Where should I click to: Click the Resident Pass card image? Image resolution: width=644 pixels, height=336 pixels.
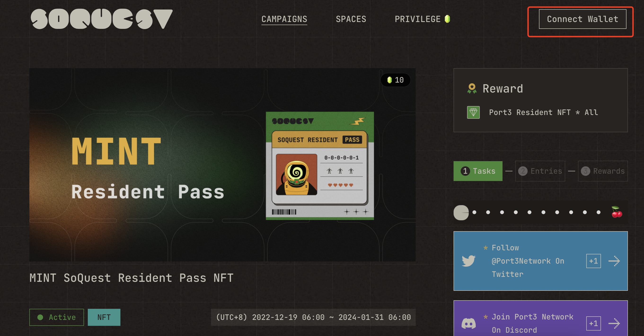(x=319, y=165)
